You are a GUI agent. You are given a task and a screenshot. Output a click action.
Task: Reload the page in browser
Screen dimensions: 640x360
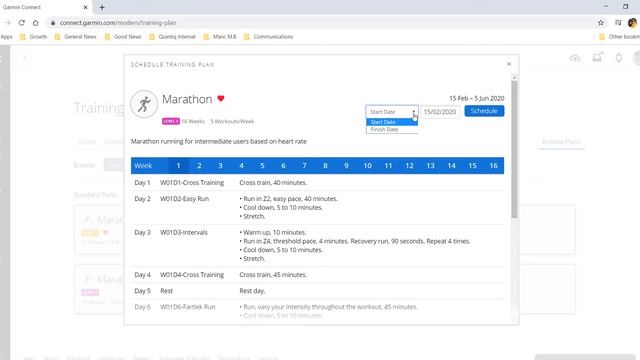pos(22,23)
